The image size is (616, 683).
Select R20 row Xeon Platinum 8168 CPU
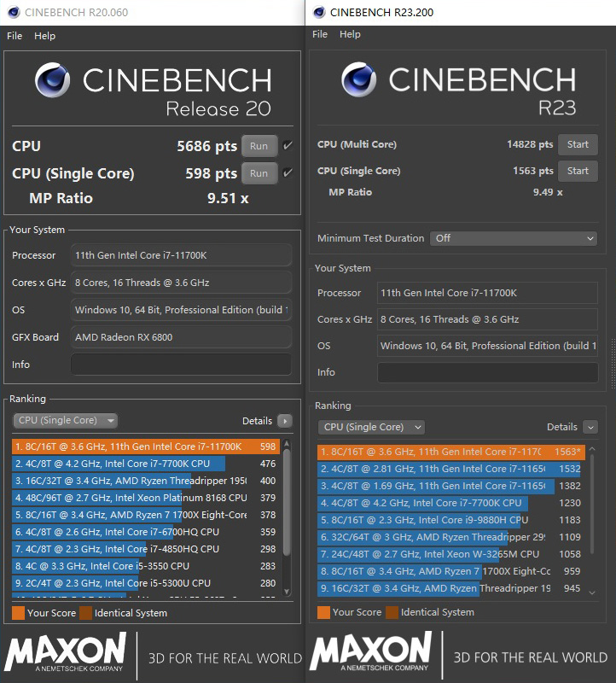coord(146,498)
